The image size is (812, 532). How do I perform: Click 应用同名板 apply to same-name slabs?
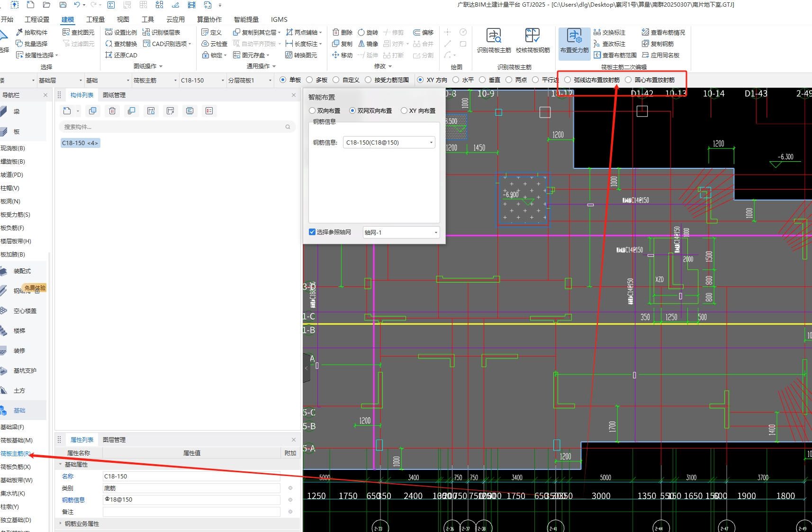pos(661,55)
